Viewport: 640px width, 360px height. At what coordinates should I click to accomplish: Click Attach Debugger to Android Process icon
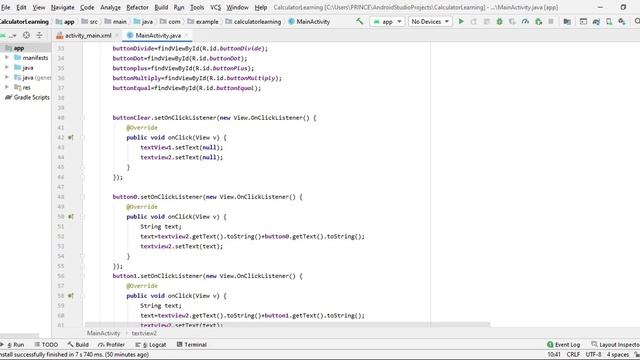pyautogui.click(x=538, y=22)
